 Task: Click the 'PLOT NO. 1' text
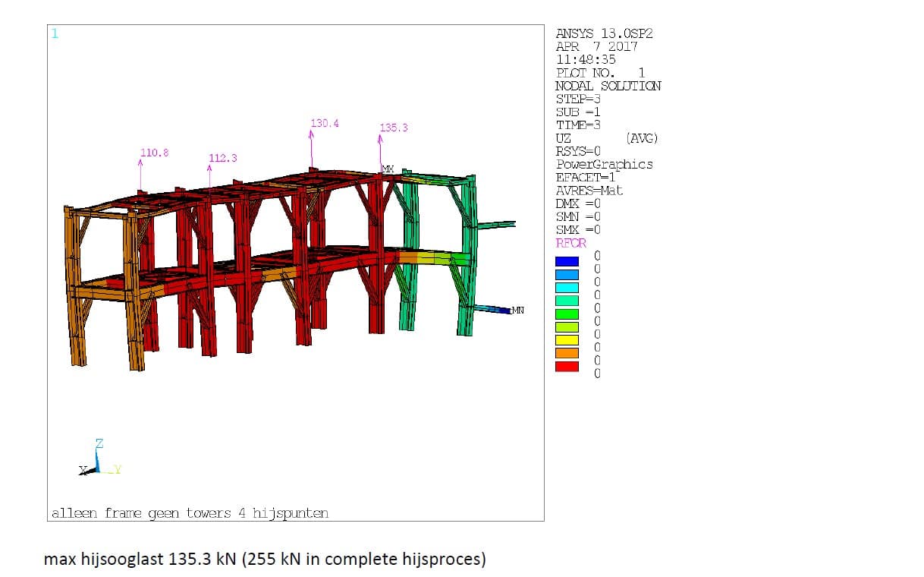[601, 73]
